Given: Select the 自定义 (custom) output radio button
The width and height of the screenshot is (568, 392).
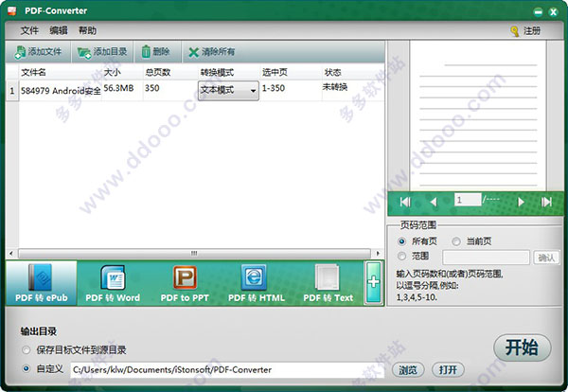Looking at the screenshot, I should point(27,369).
